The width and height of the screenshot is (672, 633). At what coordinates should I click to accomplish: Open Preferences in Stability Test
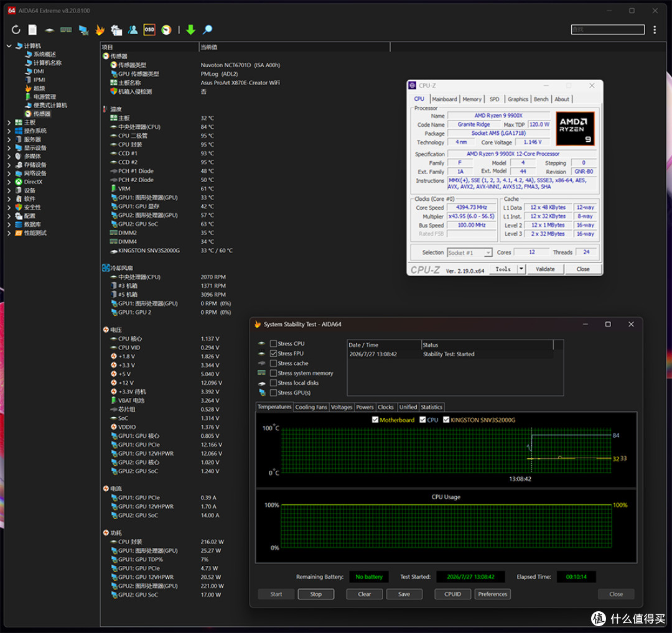(492, 594)
